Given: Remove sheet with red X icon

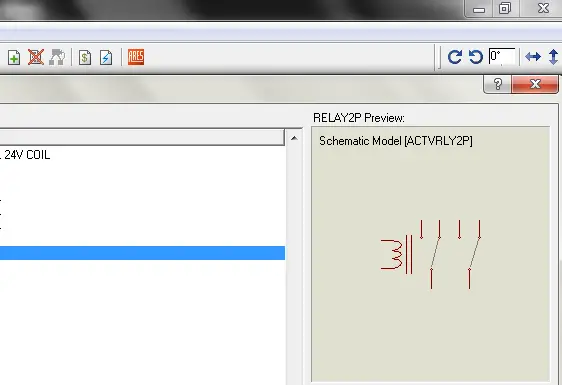Looking at the screenshot, I should pyautogui.click(x=36, y=57).
